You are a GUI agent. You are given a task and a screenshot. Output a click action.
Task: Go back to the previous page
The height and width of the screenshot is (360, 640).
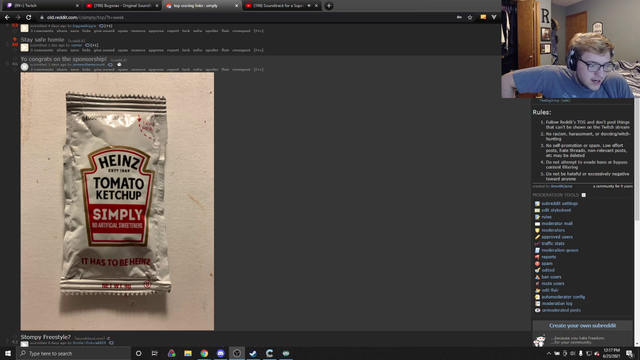[x=7, y=18]
